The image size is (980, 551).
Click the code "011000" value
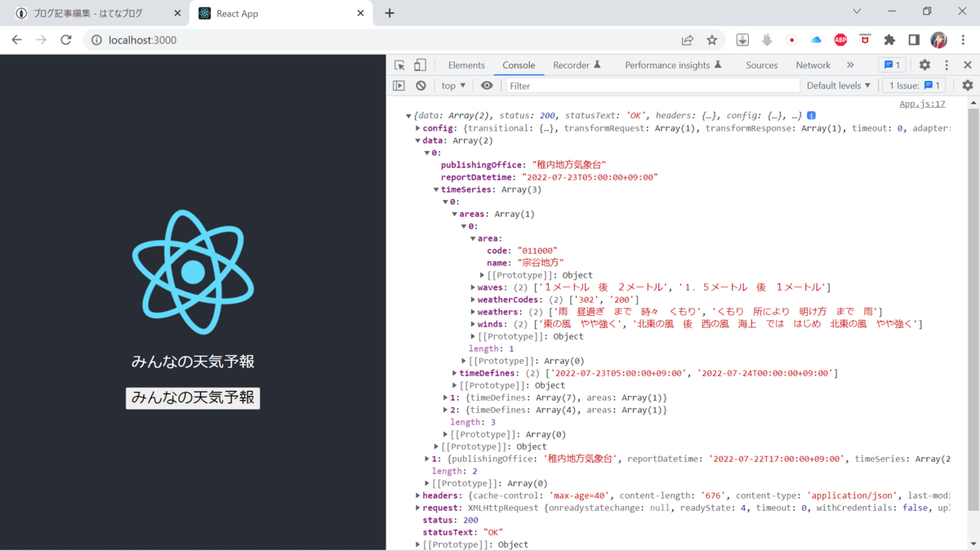(537, 251)
